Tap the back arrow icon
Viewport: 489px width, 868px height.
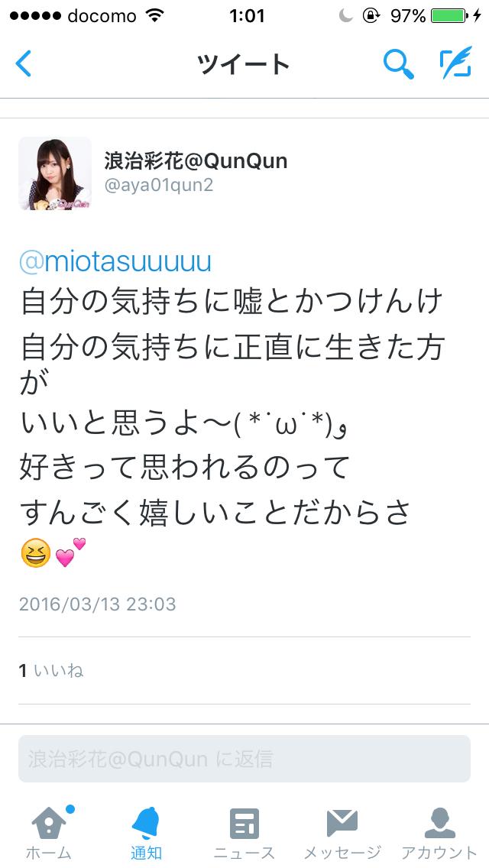point(23,63)
